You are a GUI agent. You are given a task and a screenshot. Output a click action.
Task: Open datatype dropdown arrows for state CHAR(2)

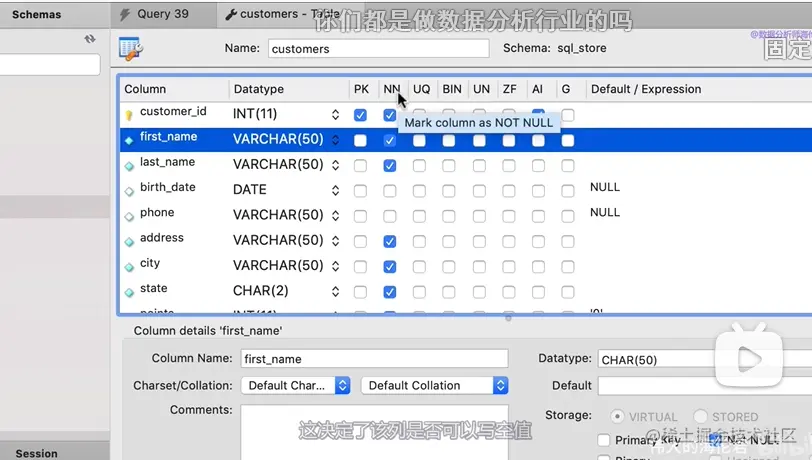[336, 292]
